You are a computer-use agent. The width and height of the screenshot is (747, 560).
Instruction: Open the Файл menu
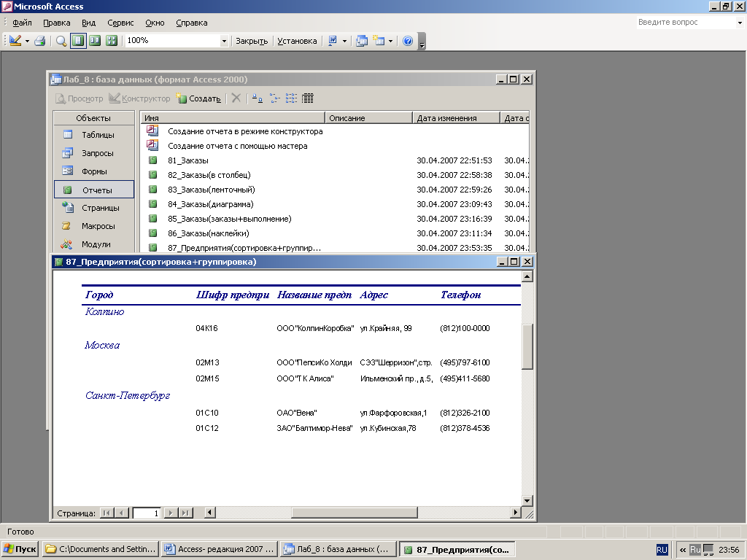point(22,23)
